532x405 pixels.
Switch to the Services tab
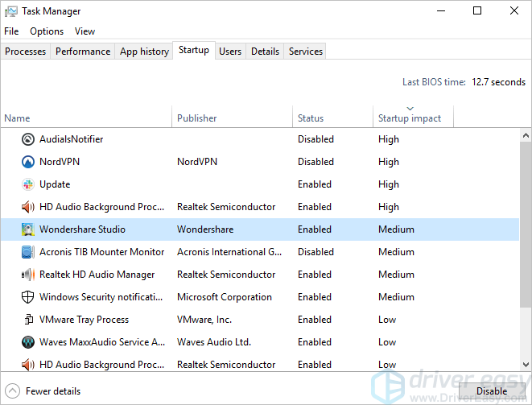pyautogui.click(x=306, y=52)
